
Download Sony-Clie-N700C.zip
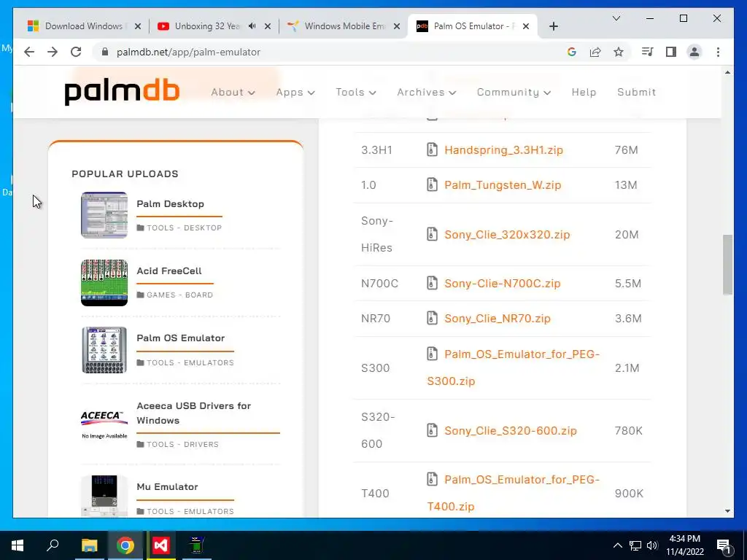coord(502,284)
